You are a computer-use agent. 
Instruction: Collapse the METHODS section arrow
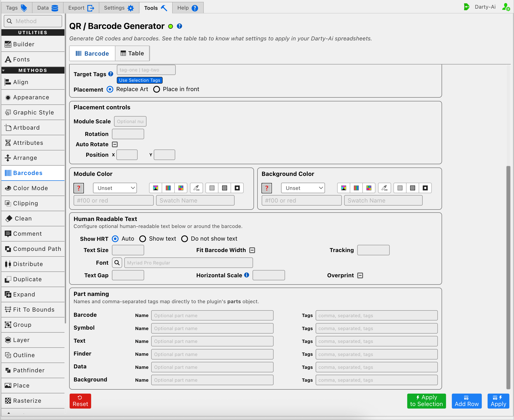coord(4,70)
